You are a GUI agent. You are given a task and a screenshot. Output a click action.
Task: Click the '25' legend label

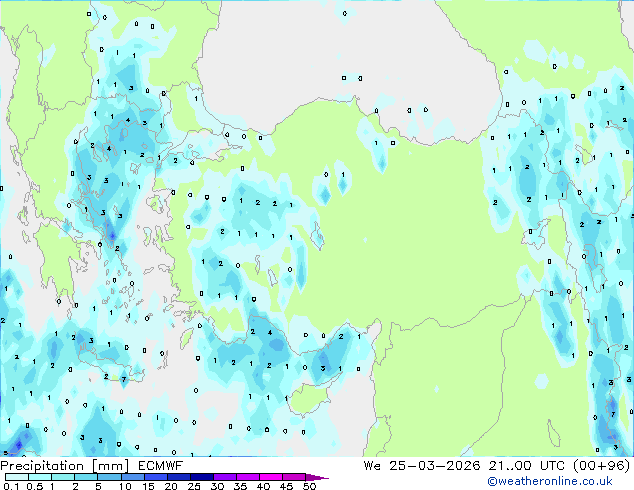pos(194,486)
